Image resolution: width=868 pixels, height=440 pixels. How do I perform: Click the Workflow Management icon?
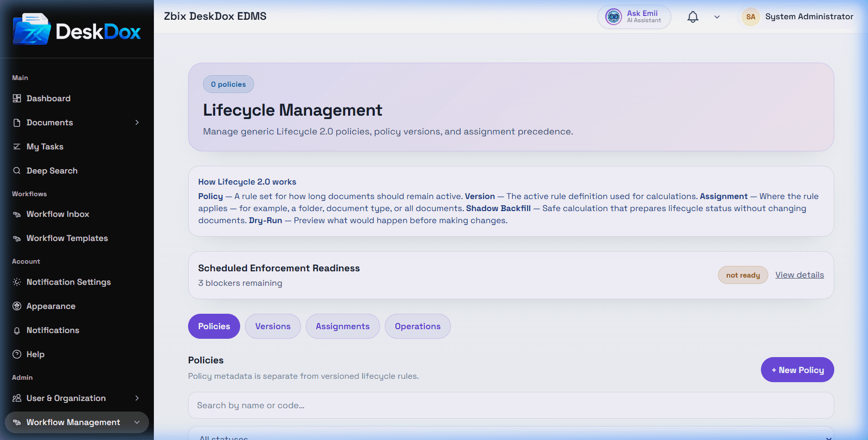pyautogui.click(x=17, y=422)
